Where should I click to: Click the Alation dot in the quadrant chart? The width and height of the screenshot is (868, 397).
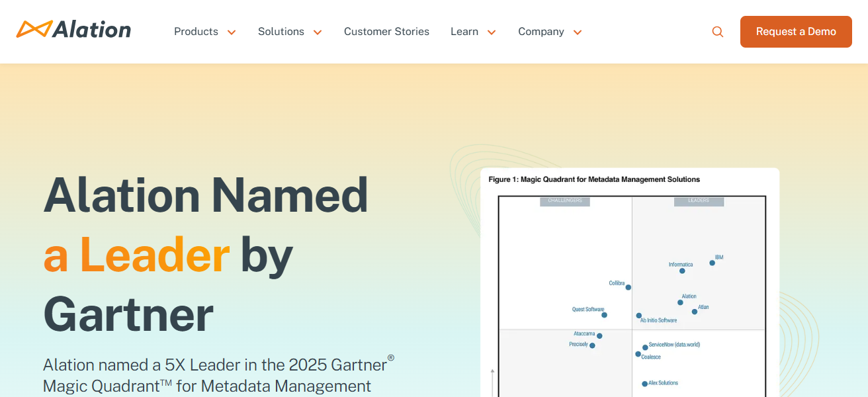pyautogui.click(x=680, y=302)
